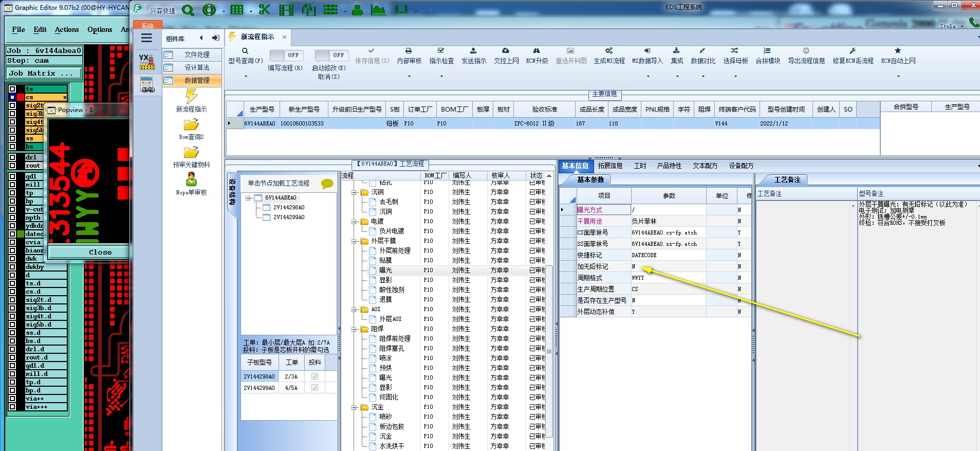Click the green table grid icon
The width and height of the screenshot is (980, 451).
coord(237,10)
